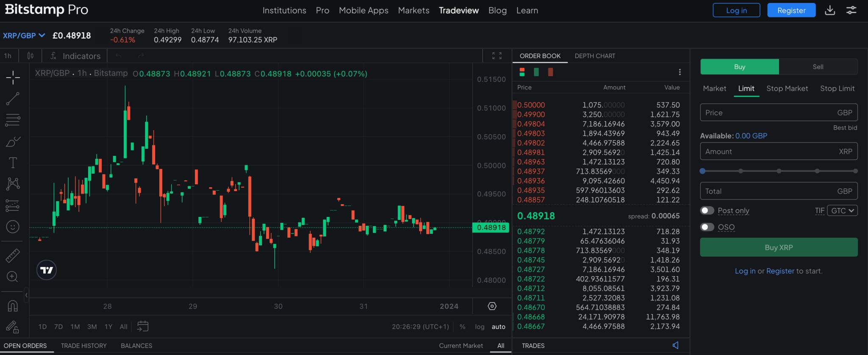Open the candlestick chart style selector
Screen dimensions: 868x355
pos(31,56)
